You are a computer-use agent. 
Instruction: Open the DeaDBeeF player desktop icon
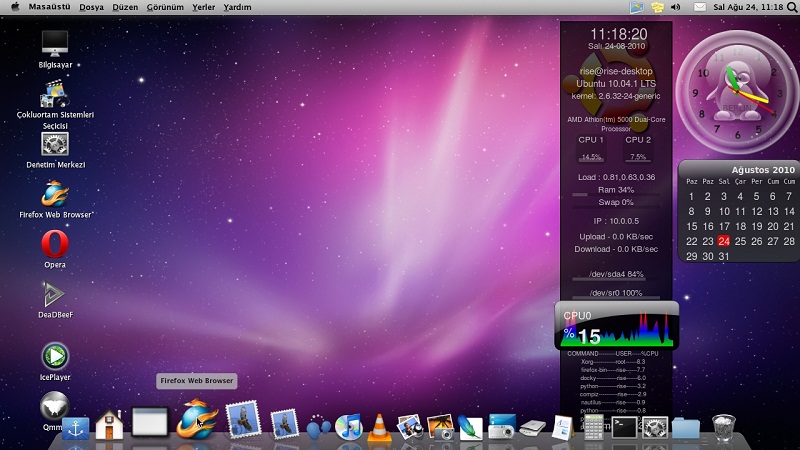(54, 295)
